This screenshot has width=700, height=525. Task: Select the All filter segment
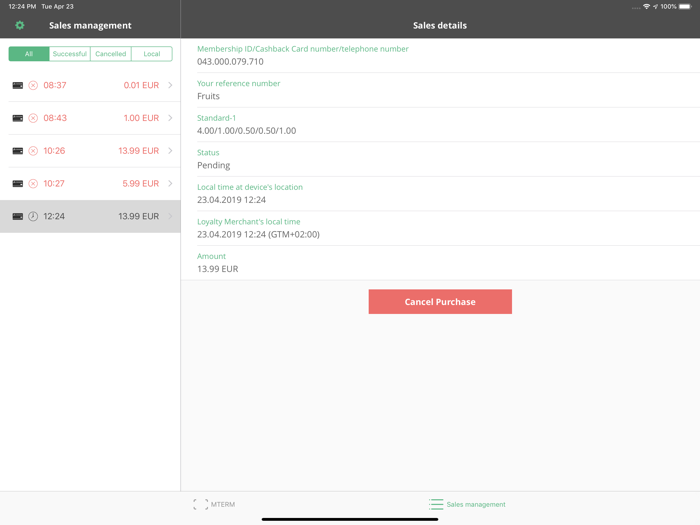coord(29,54)
